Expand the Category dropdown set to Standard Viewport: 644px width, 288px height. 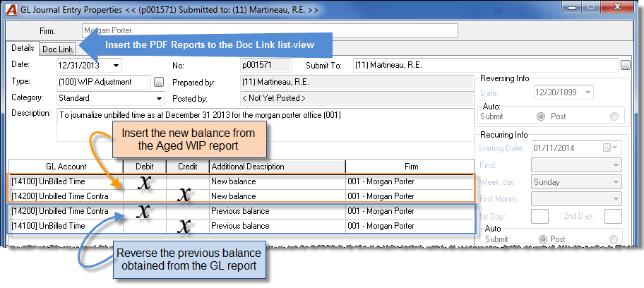coord(159,99)
